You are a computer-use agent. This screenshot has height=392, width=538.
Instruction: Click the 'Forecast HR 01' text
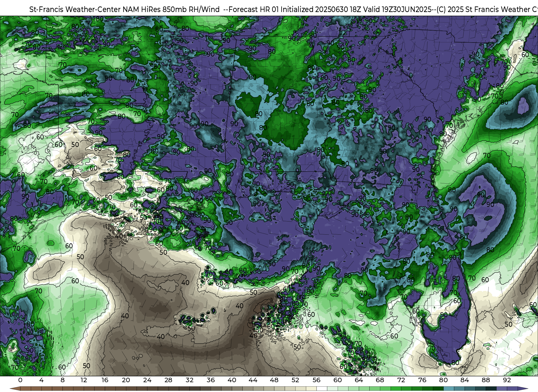pyautogui.click(x=254, y=10)
